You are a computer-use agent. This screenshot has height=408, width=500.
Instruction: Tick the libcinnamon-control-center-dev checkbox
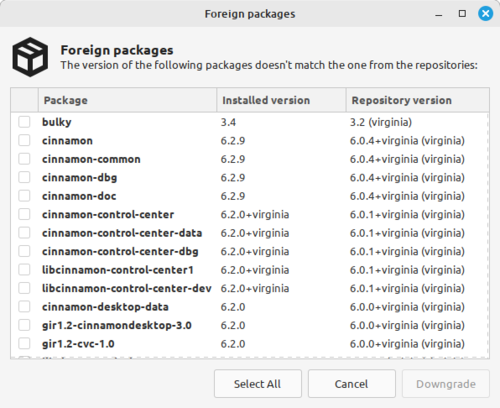[24, 288]
